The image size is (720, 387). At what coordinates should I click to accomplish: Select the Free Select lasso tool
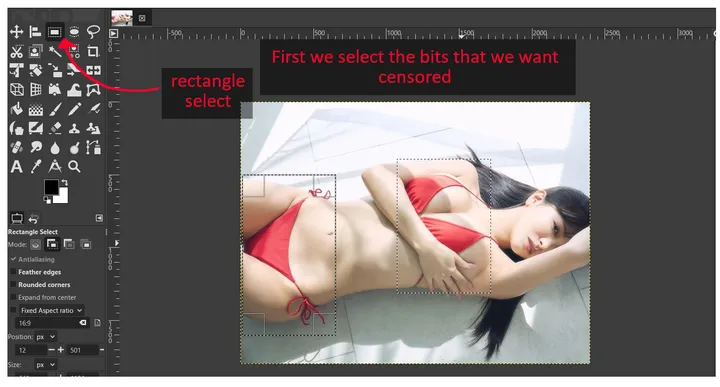coord(93,32)
